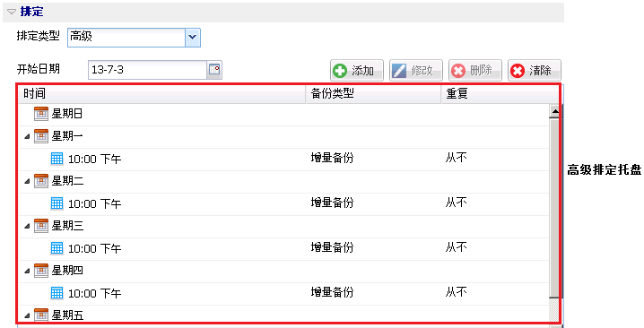The height and width of the screenshot is (328, 644).
Task: Collapse the 星期一 tree node
Action: pos(27,137)
